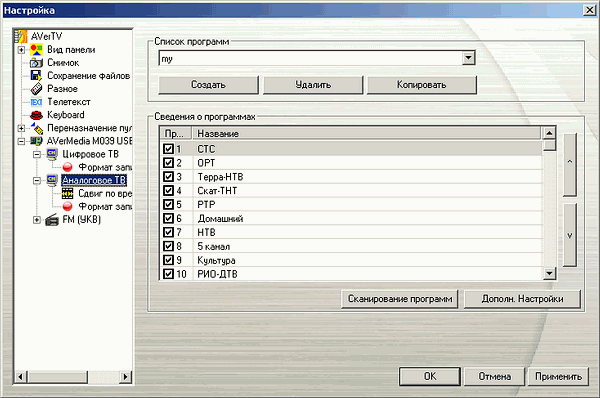The height and width of the screenshot is (398, 600).
Task: Move selected channel down with v button
Action: pos(570,235)
